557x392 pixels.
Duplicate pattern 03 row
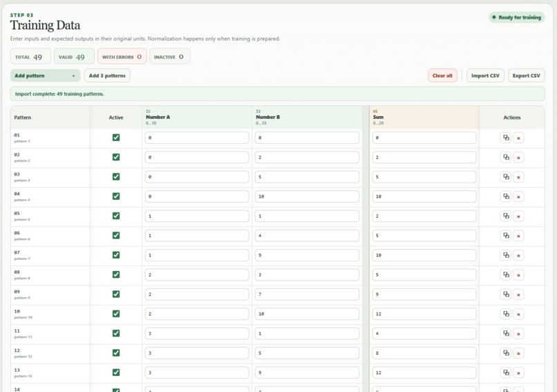tap(505, 177)
